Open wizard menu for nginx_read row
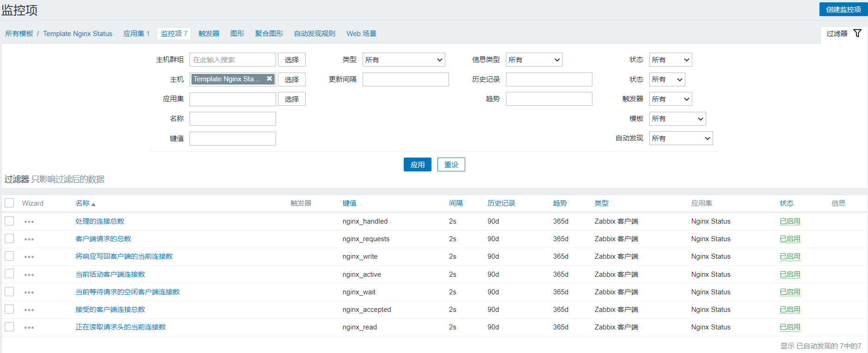868x353 pixels. click(x=29, y=328)
